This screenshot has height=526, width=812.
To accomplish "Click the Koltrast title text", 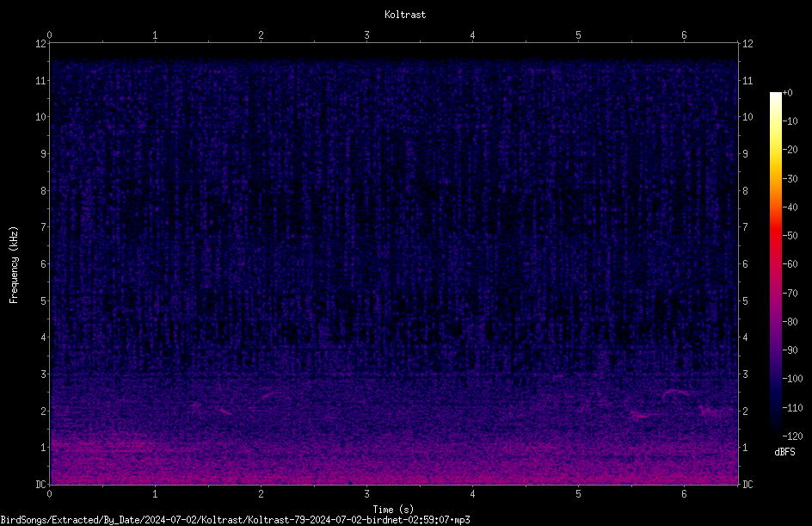I will point(405,15).
